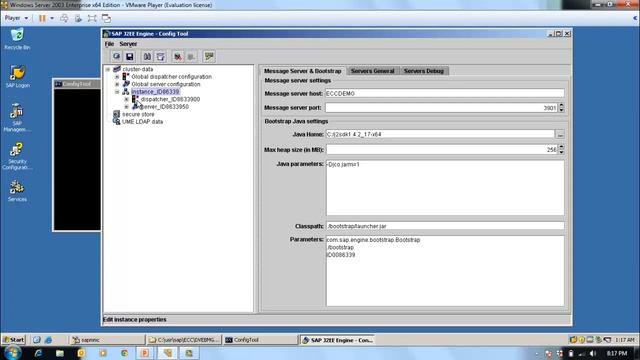Click the black ConfigTool console window
This screenshot has width=640, height=360.
click(x=77, y=159)
